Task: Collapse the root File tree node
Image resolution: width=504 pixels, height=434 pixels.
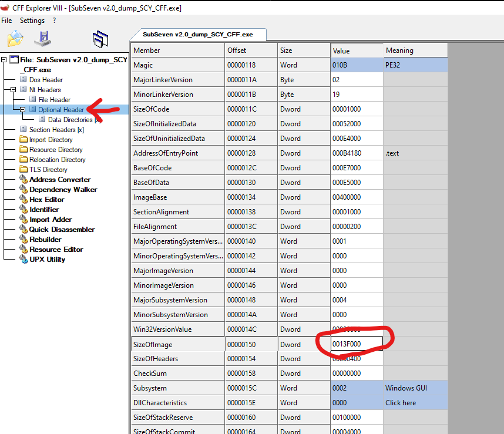Action: pos(4,60)
